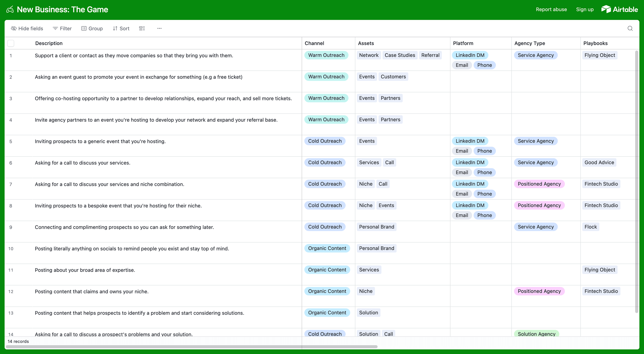Open the three-dots more options menu

coord(159,28)
